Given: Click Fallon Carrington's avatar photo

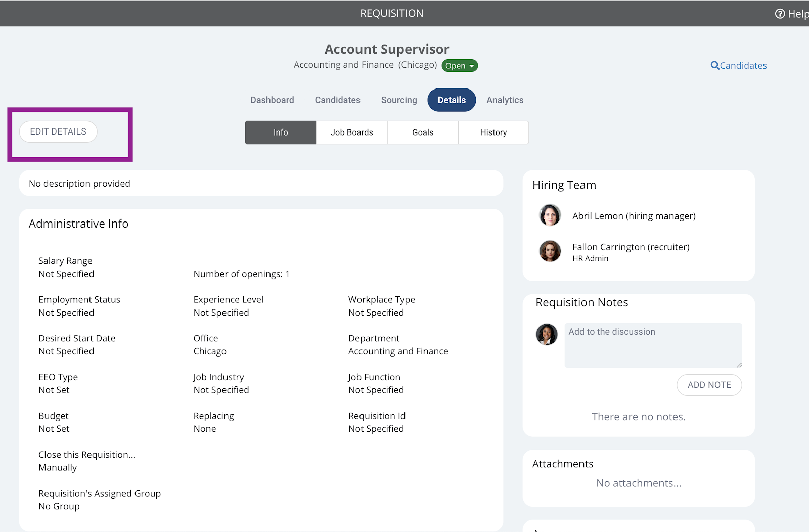Looking at the screenshot, I should click(550, 251).
